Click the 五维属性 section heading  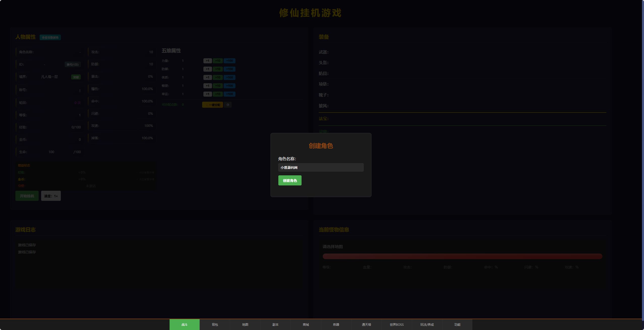tap(171, 51)
